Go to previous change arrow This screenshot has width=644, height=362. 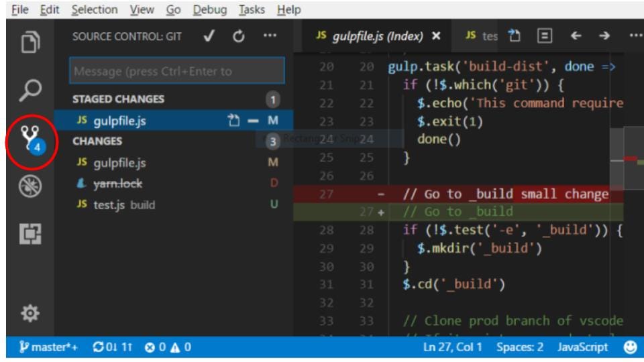point(576,36)
